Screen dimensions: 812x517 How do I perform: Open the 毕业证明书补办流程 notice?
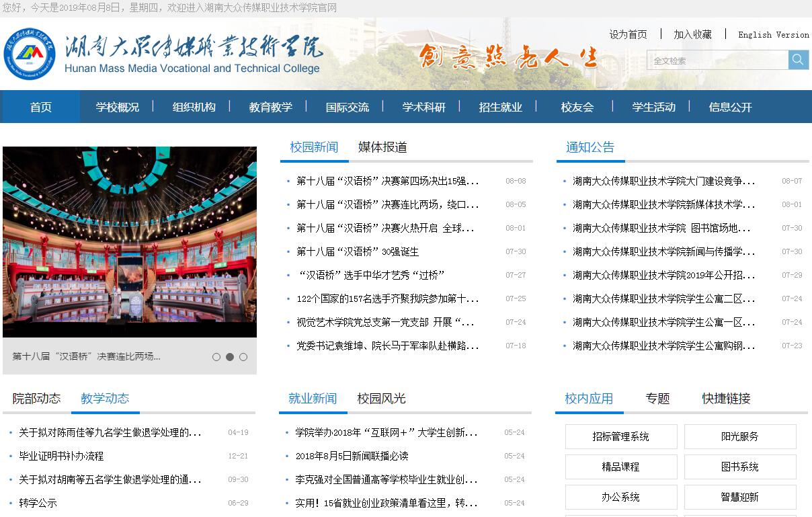click(x=61, y=456)
